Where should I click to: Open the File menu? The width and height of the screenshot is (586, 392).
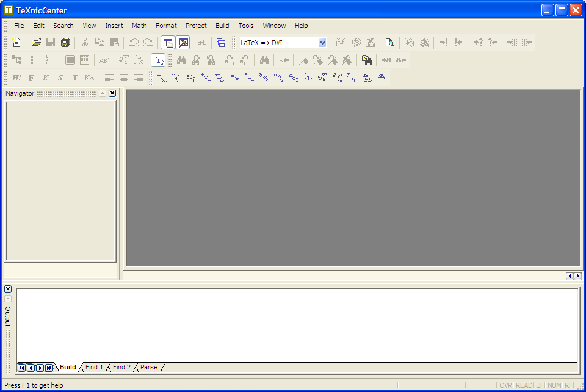click(x=19, y=26)
